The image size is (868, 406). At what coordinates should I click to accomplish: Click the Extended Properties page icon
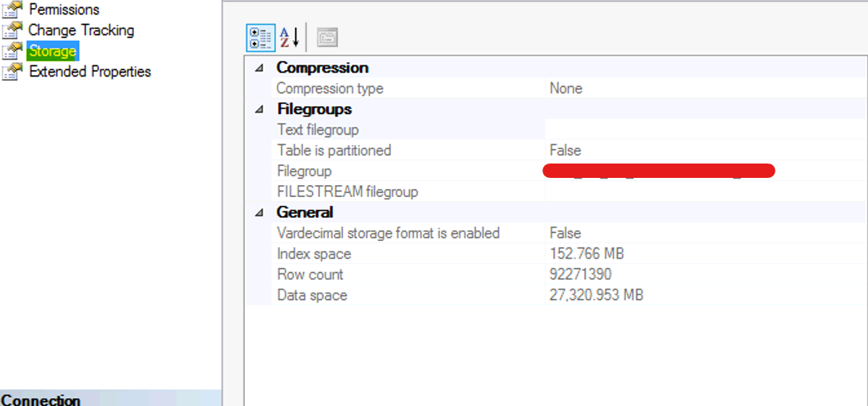pyautogui.click(x=12, y=71)
